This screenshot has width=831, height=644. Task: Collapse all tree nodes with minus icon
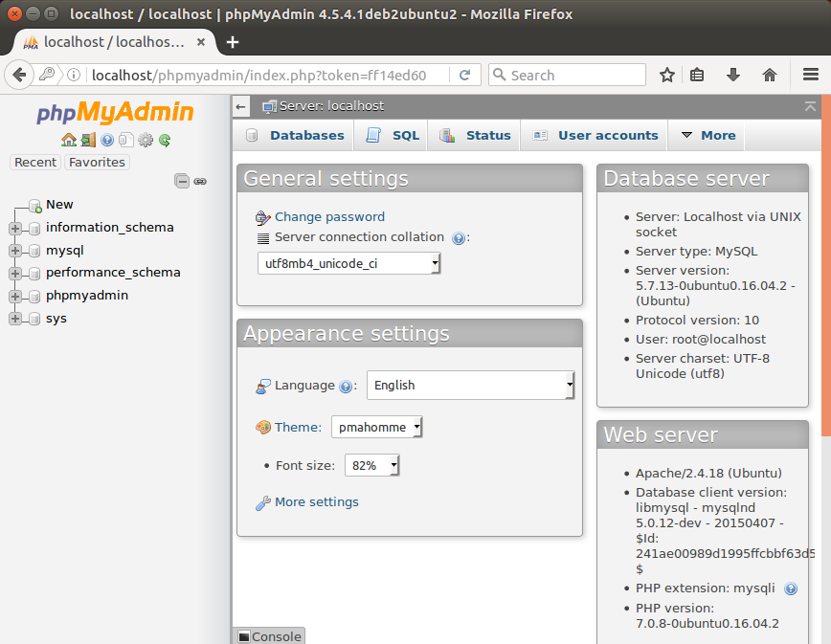tap(182, 181)
